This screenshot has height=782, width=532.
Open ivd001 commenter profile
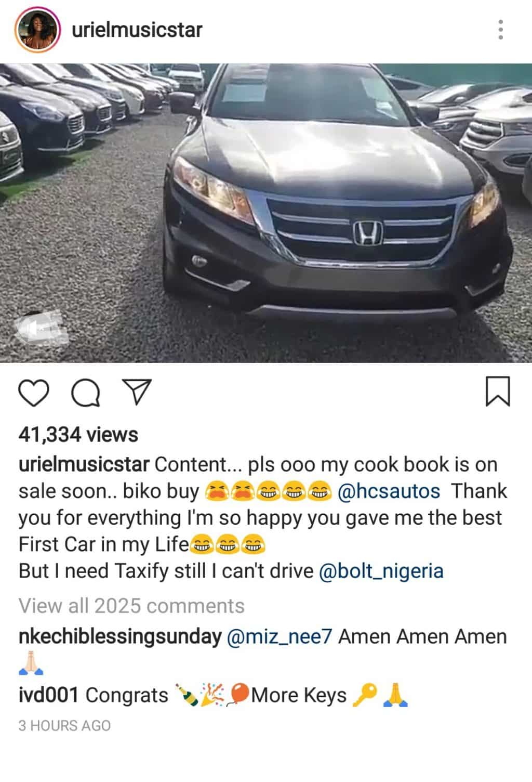click(x=48, y=695)
